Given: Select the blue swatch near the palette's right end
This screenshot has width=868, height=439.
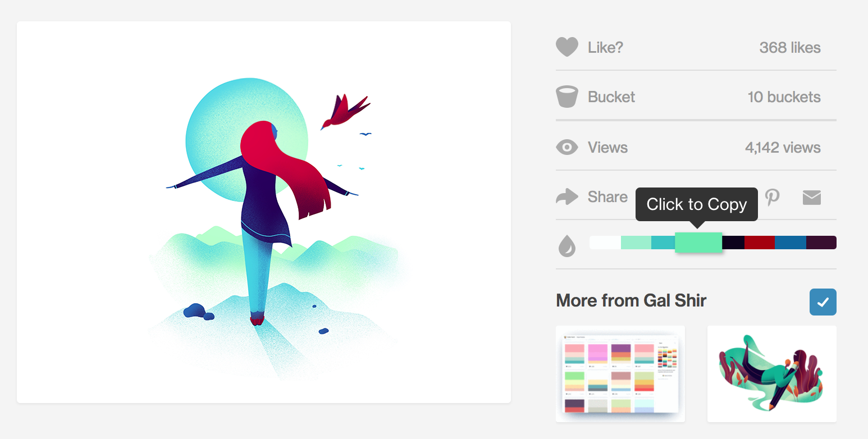Looking at the screenshot, I should pos(791,242).
